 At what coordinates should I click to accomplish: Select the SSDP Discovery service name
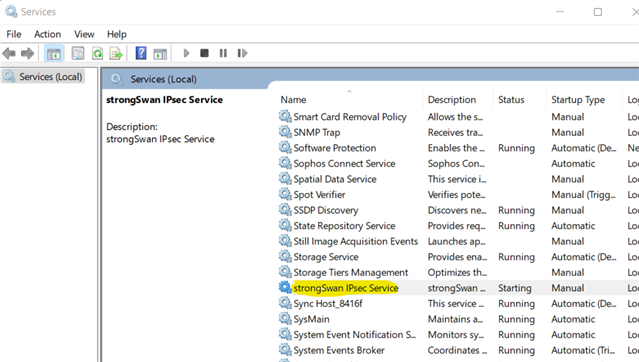pos(326,210)
